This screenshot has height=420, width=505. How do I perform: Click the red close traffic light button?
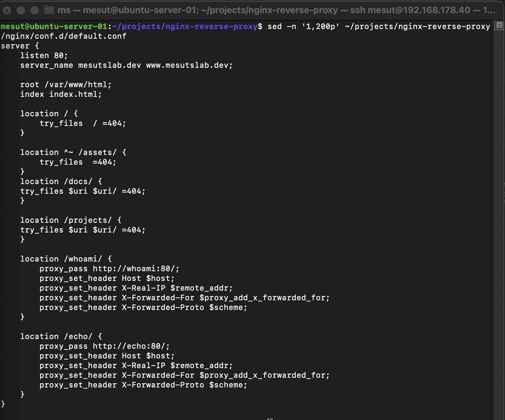pyautogui.click(x=8, y=10)
